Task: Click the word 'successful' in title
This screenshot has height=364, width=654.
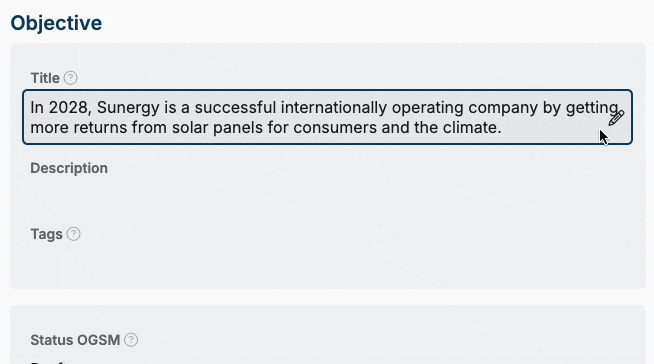Action: pyautogui.click(x=235, y=108)
